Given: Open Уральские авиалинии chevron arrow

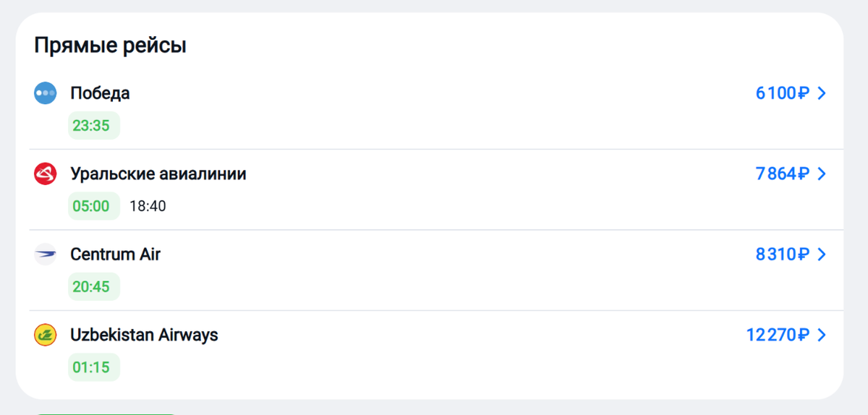Looking at the screenshot, I should [x=821, y=174].
